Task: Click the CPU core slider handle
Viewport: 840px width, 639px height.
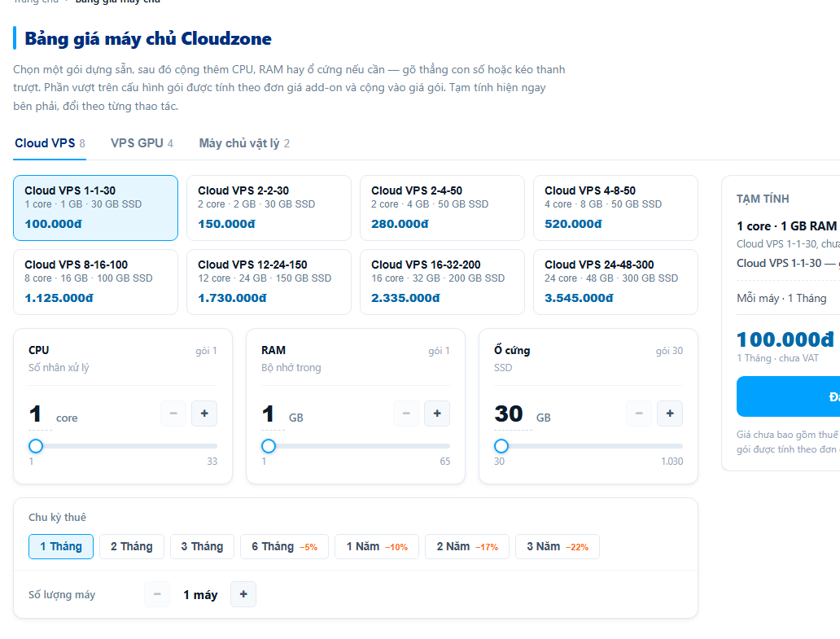Action: coord(36,445)
